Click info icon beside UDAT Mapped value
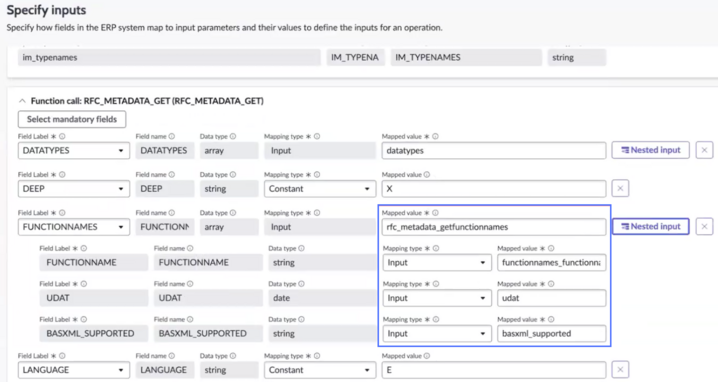The image size is (718, 382). pos(551,284)
